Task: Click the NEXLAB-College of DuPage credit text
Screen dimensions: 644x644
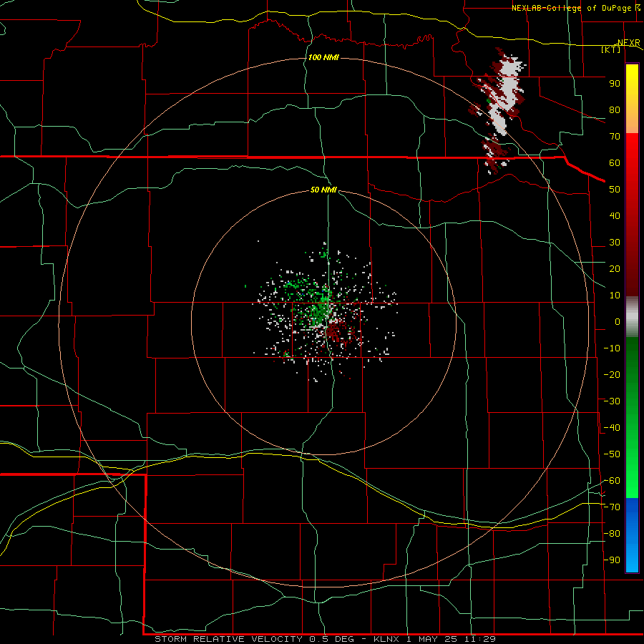Action: tap(571, 8)
